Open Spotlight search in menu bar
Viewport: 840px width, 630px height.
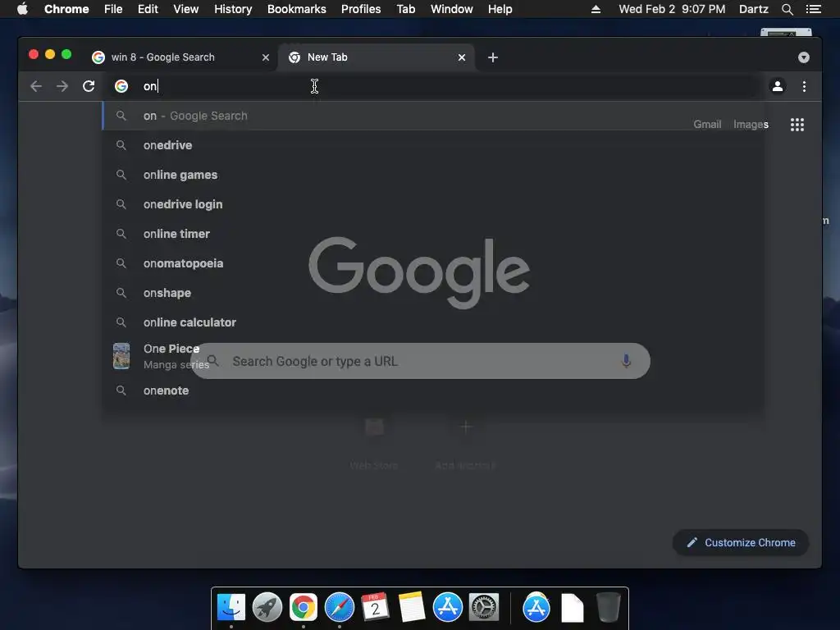tap(787, 9)
